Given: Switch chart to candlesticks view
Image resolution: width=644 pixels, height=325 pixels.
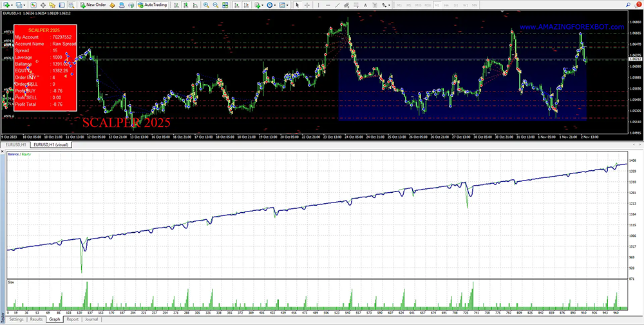Looking at the screenshot, I should click(x=185, y=5).
